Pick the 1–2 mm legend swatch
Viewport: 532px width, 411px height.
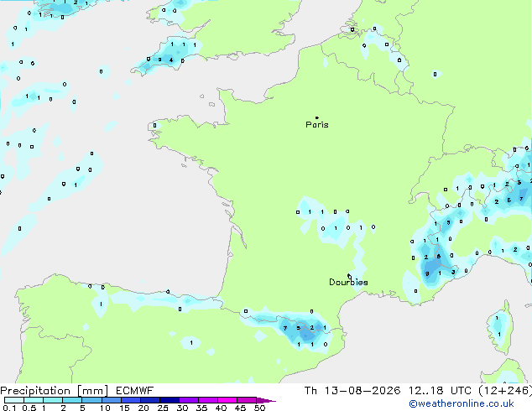(x=53, y=400)
